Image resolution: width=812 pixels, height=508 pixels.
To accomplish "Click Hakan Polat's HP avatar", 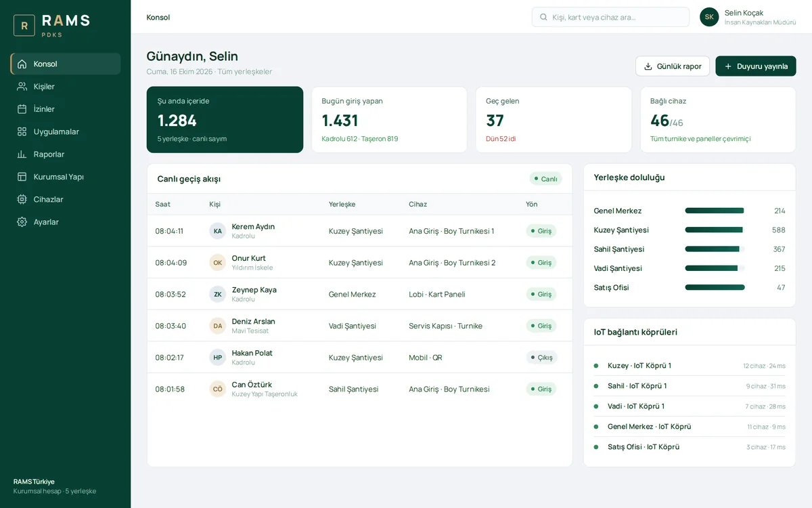I will click(218, 358).
